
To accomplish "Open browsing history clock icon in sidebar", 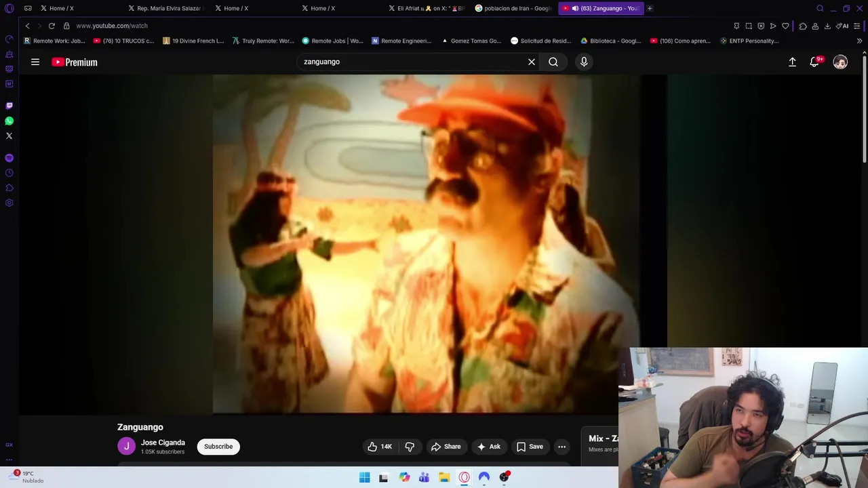I will coord(9,173).
